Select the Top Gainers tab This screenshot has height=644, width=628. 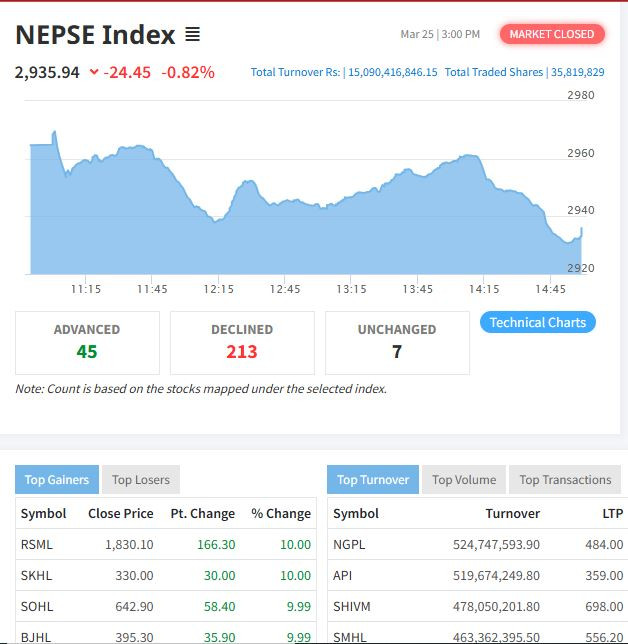pyautogui.click(x=57, y=480)
